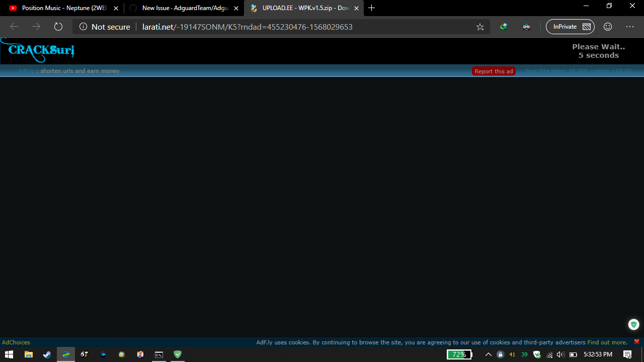Open the browser settings menu with three dots
This screenshot has width=644, height=362.
click(629, 27)
